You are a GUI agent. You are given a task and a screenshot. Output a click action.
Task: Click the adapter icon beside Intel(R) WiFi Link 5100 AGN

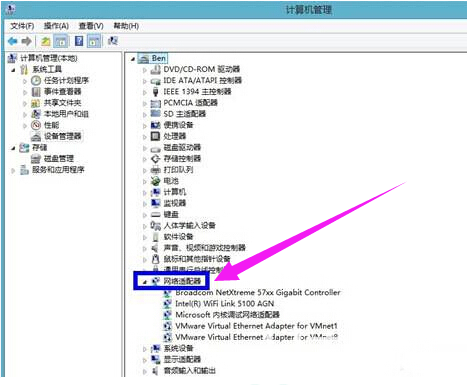168,304
